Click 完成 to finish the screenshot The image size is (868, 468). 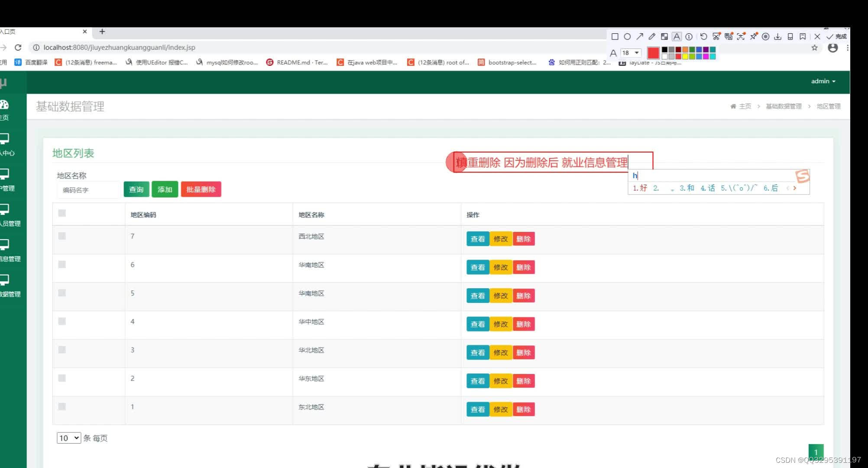836,36
